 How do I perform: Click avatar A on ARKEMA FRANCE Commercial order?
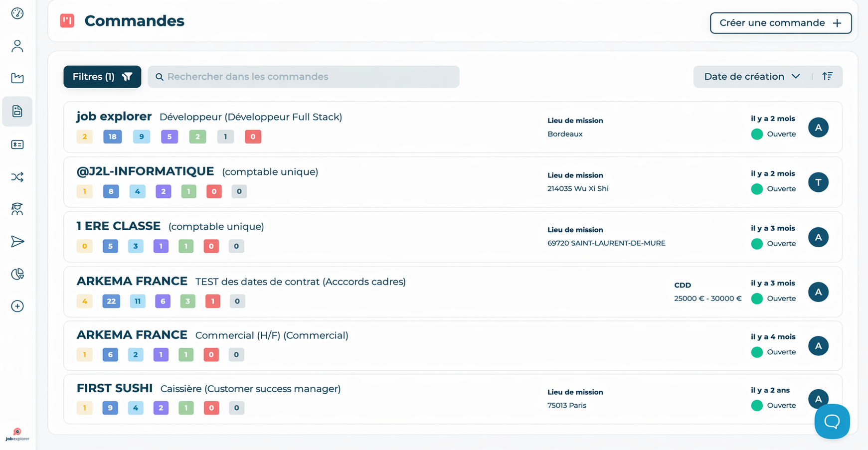click(818, 346)
